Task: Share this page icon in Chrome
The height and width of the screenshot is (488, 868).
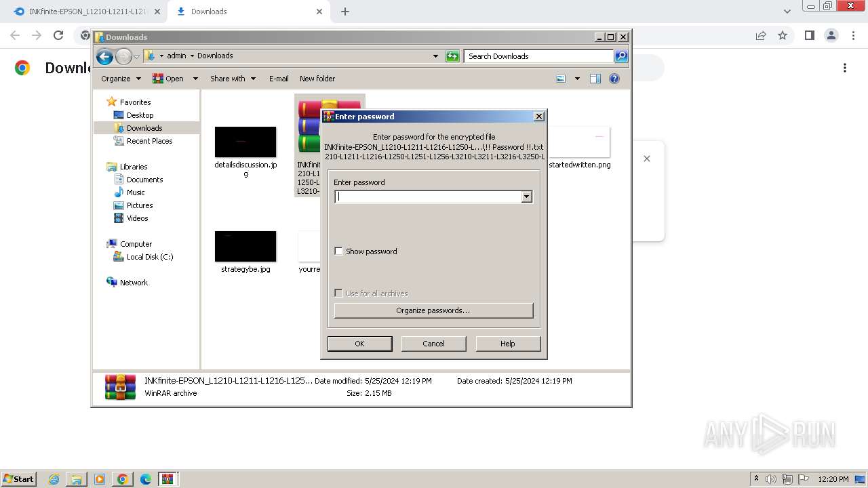Action: [x=761, y=35]
